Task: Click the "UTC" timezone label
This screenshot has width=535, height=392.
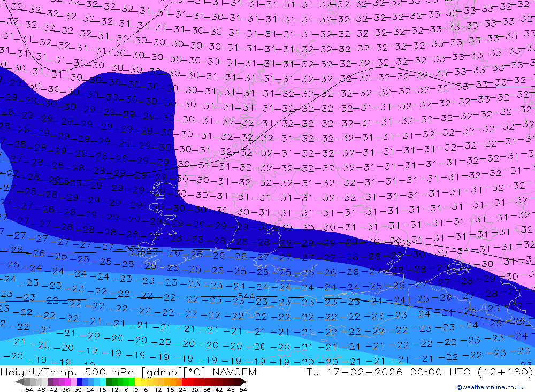Action: (x=460, y=372)
